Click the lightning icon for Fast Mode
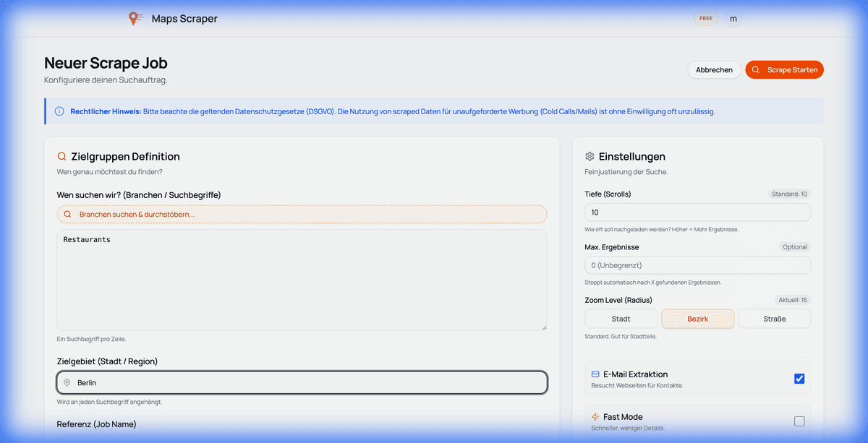The image size is (868, 443). click(595, 416)
